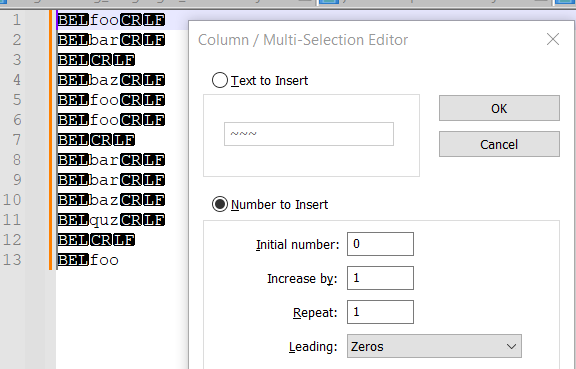Click the Initial number input field
The height and width of the screenshot is (369, 576).
click(x=380, y=244)
